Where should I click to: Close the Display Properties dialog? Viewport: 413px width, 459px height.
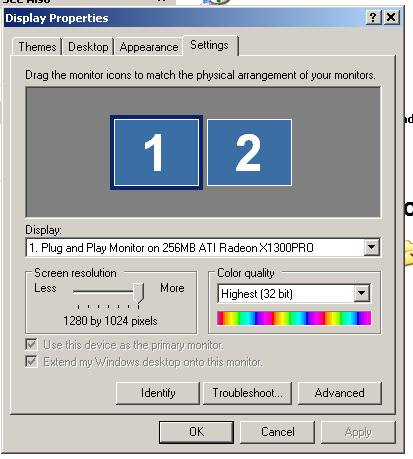[x=391, y=17]
